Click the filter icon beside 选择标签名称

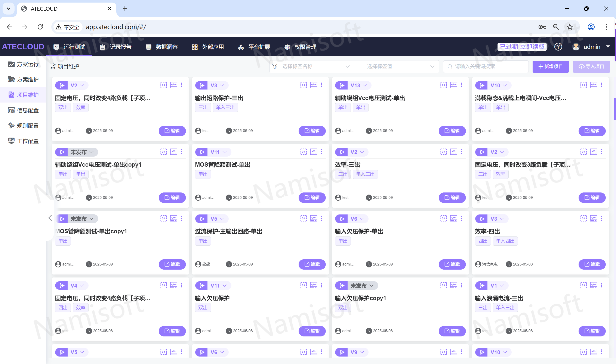pos(275,66)
